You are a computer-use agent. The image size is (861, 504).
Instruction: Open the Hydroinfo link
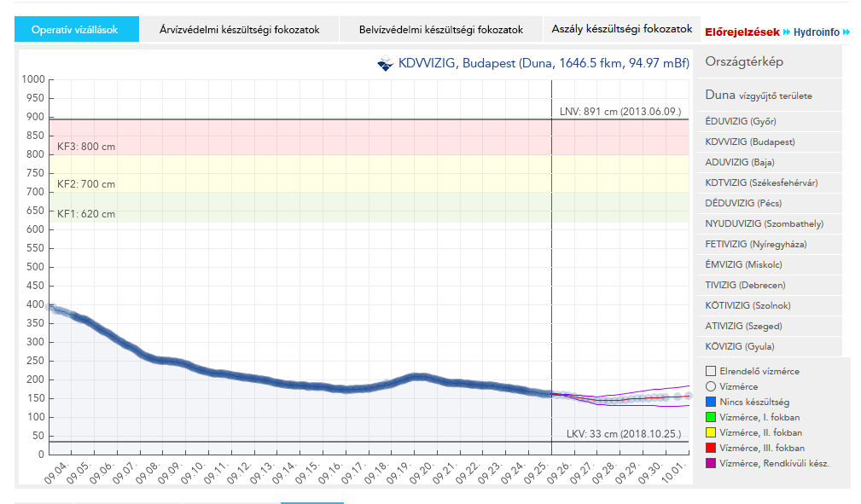tap(817, 32)
